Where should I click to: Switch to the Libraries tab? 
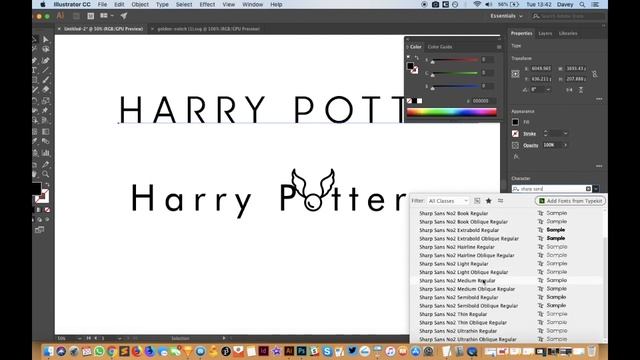point(568,33)
